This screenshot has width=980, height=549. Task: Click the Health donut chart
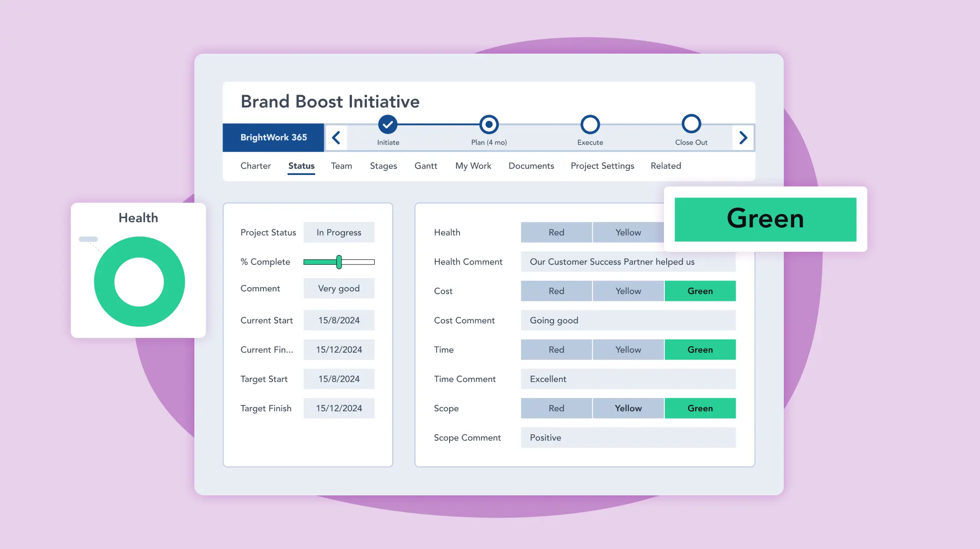[x=139, y=282]
